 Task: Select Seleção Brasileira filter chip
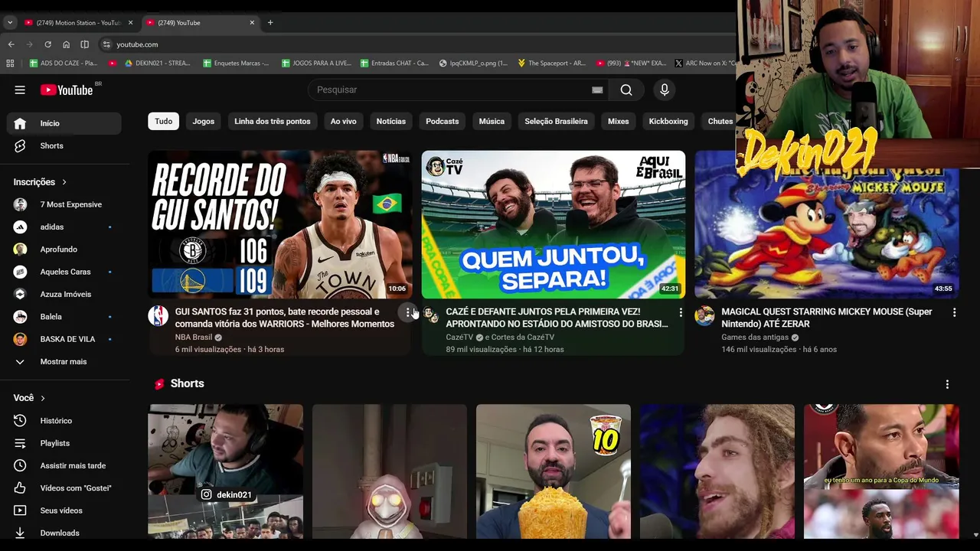557,121
